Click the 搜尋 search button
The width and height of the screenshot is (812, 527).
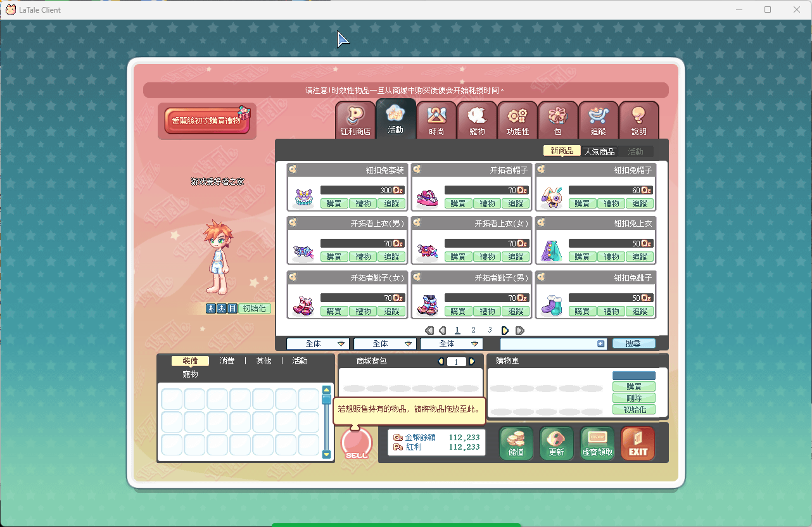click(633, 344)
